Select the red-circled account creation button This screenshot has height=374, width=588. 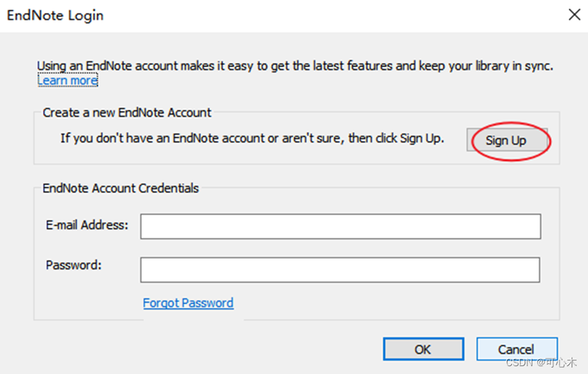tap(507, 140)
